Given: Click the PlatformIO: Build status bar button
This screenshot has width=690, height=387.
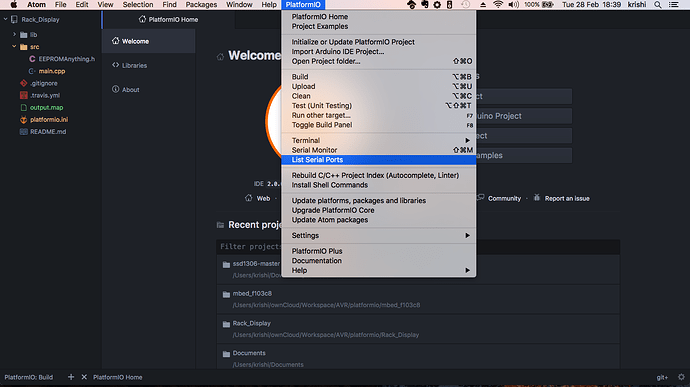Looking at the screenshot, I should tap(29, 377).
